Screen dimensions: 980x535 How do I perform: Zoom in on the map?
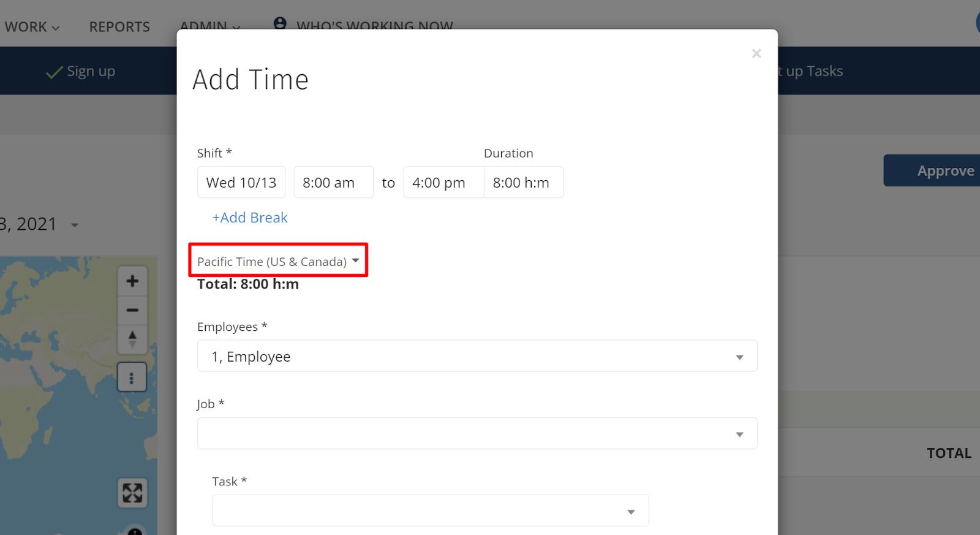point(132,281)
